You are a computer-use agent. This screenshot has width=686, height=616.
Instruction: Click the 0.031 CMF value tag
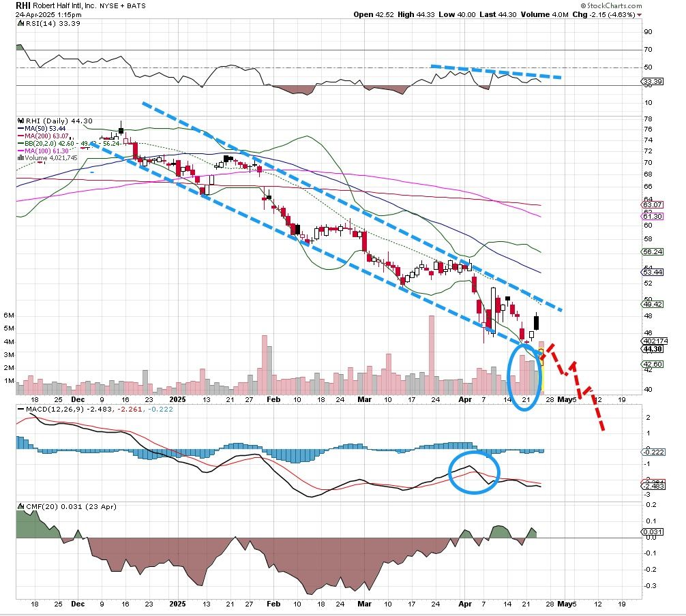653,532
